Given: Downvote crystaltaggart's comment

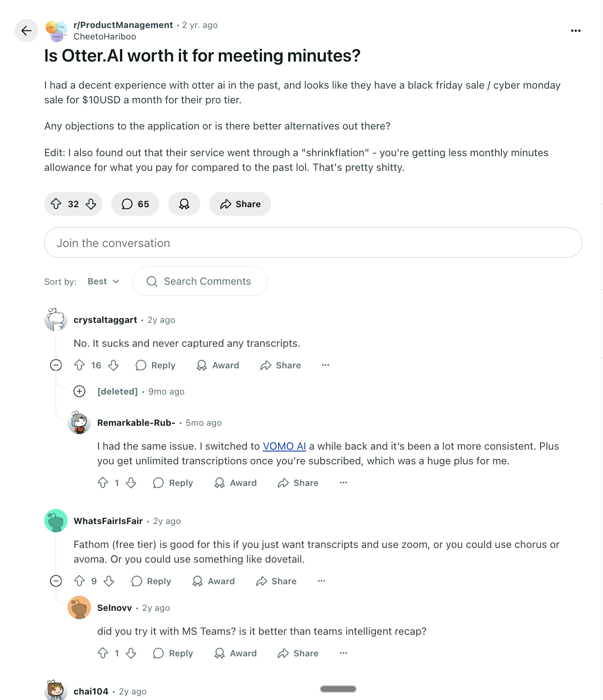Looking at the screenshot, I should coord(114,365).
